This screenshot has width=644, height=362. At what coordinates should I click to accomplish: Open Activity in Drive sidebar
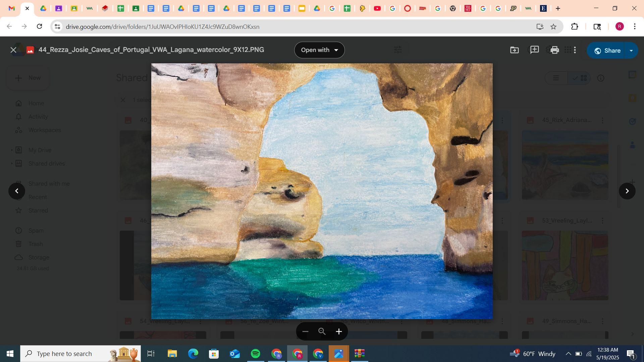click(38, 117)
